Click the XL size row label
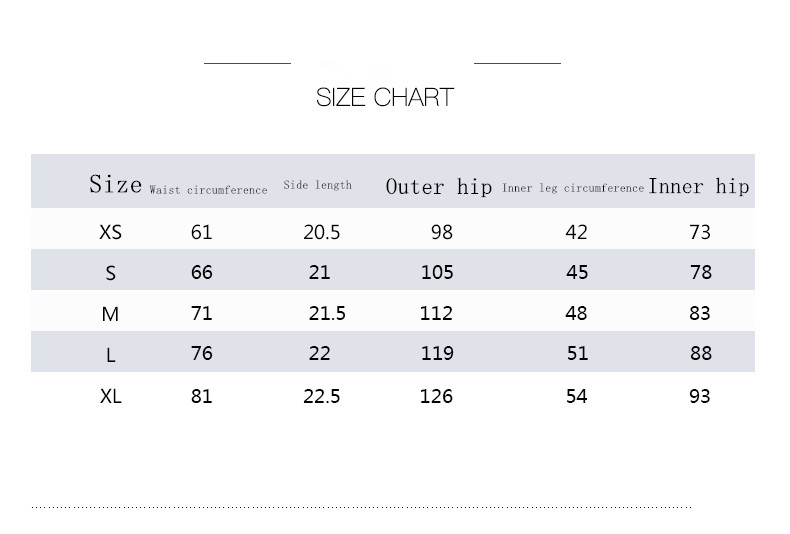This screenshot has width=790, height=534. (x=110, y=396)
